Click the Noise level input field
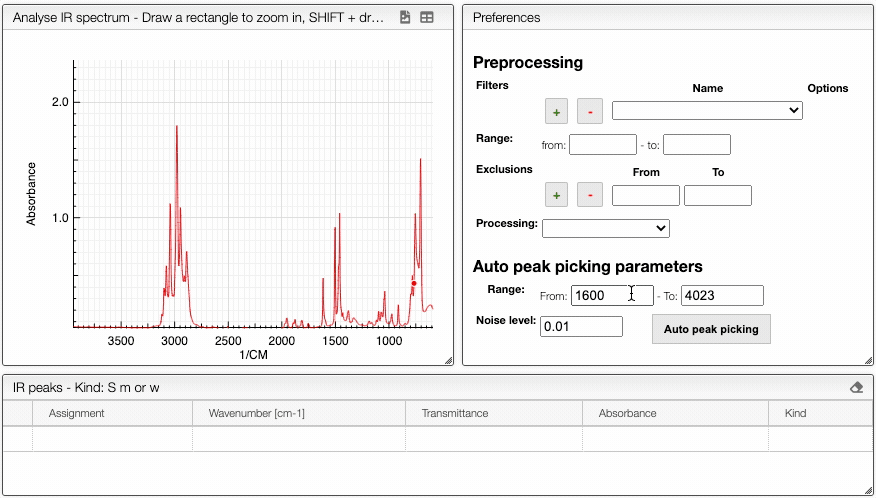The height and width of the screenshot is (498, 876). 581,326
